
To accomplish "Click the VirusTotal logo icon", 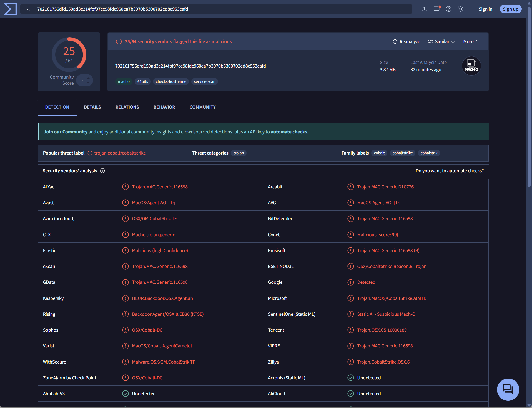I will click(x=10, y=9).
